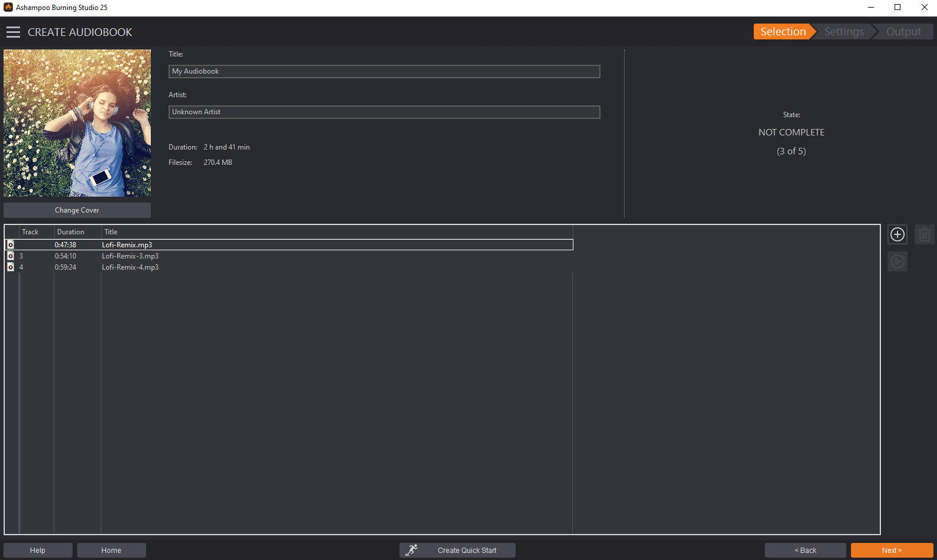This screenshot has height=560, width=937.
Task: Switch to the Settings step tab
Action: pyautogui.click(x=844, y=32)
